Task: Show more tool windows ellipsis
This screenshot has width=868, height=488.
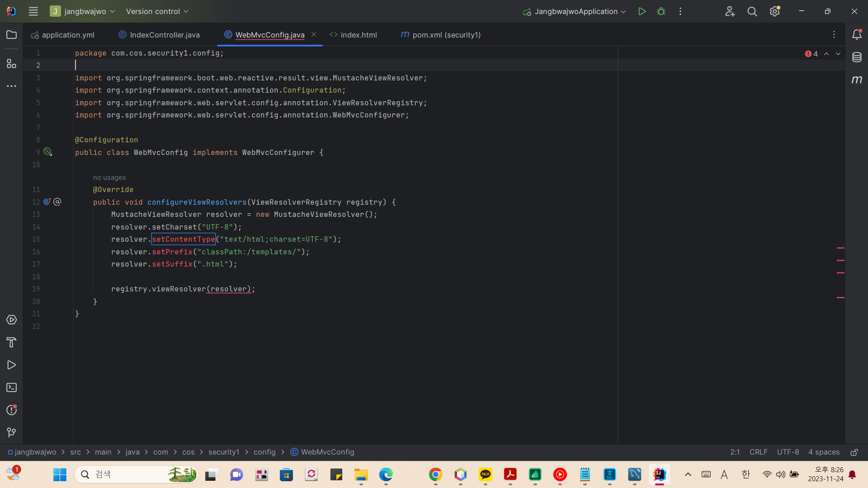Action: click(12, 86)
